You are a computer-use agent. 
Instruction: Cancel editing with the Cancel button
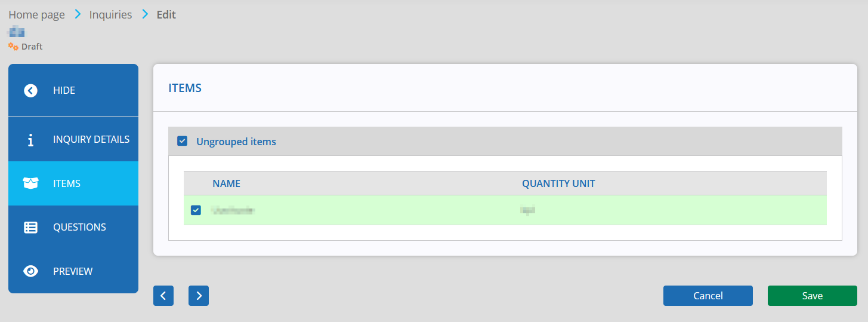708,296
